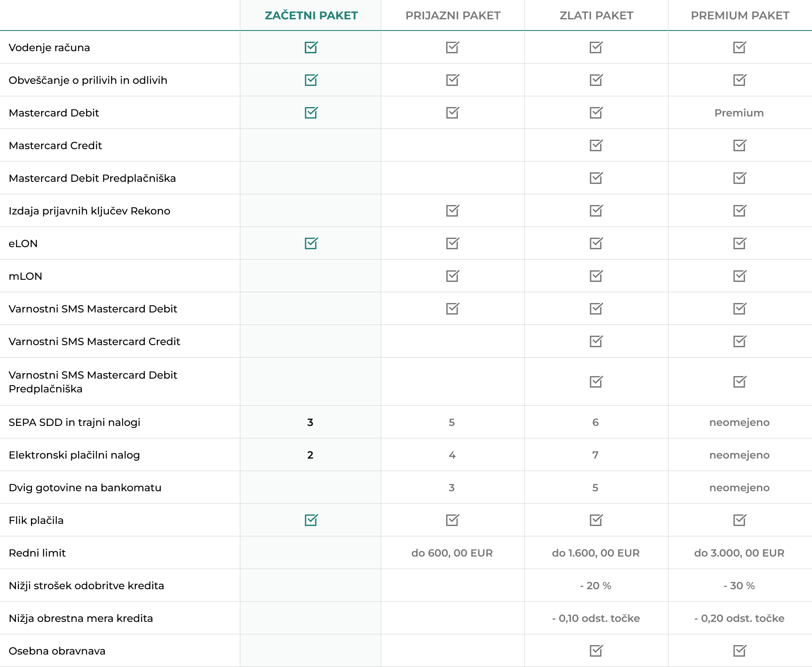The width and height of the screenshot is (812, 667).
Task: Click the '- 0,20 odst. točke' value
Action: click(x=739, y=618)
